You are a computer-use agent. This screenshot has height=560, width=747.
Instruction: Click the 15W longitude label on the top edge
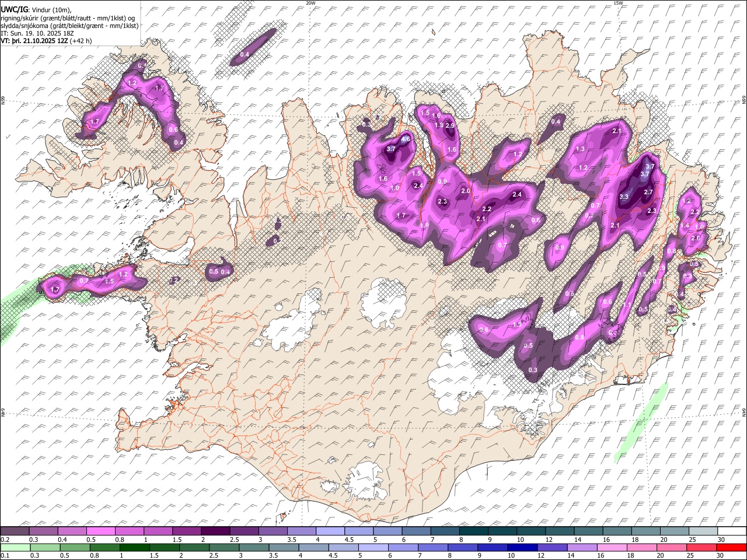tap(618, 3)
